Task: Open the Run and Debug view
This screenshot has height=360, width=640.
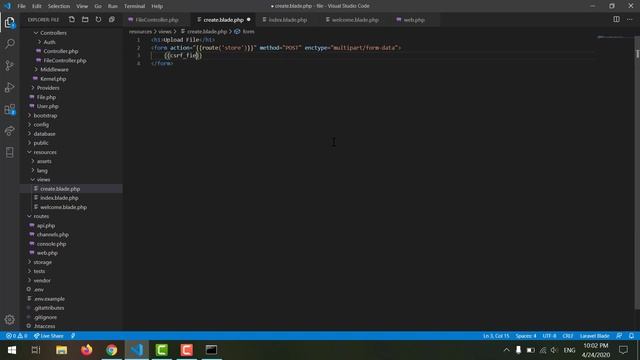Action: (x=10, y=87)
